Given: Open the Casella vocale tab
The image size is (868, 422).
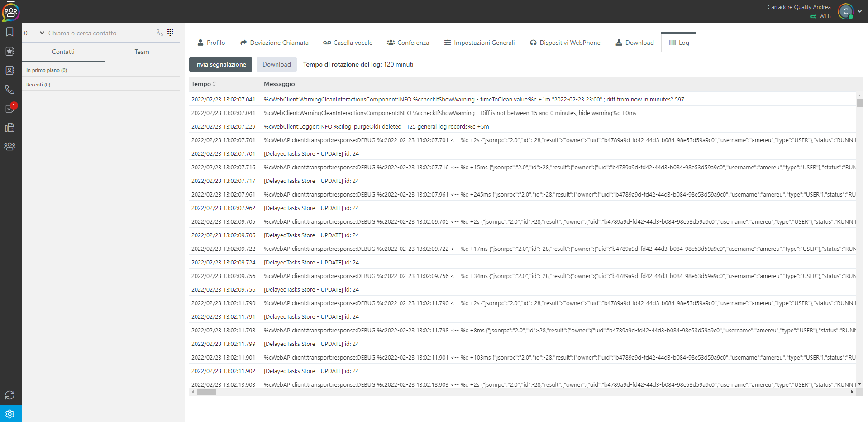Looking at the screenshot, I should pos(348,43).
